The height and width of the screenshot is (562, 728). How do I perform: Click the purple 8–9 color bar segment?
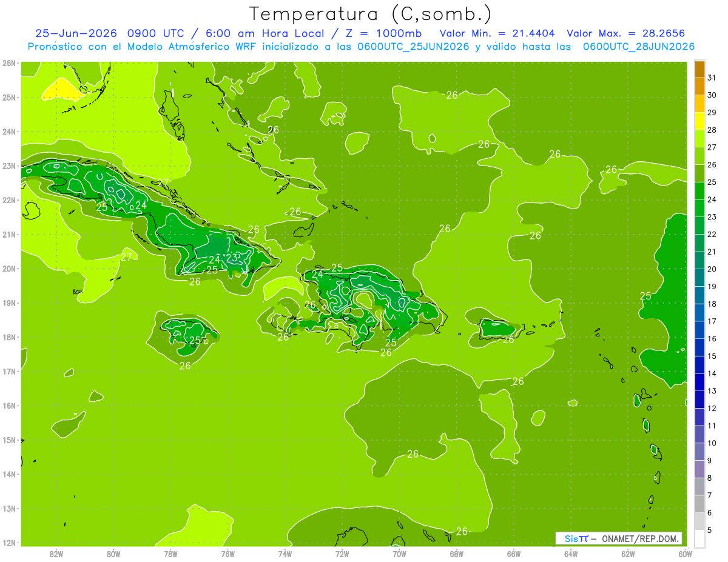[699, 469]
